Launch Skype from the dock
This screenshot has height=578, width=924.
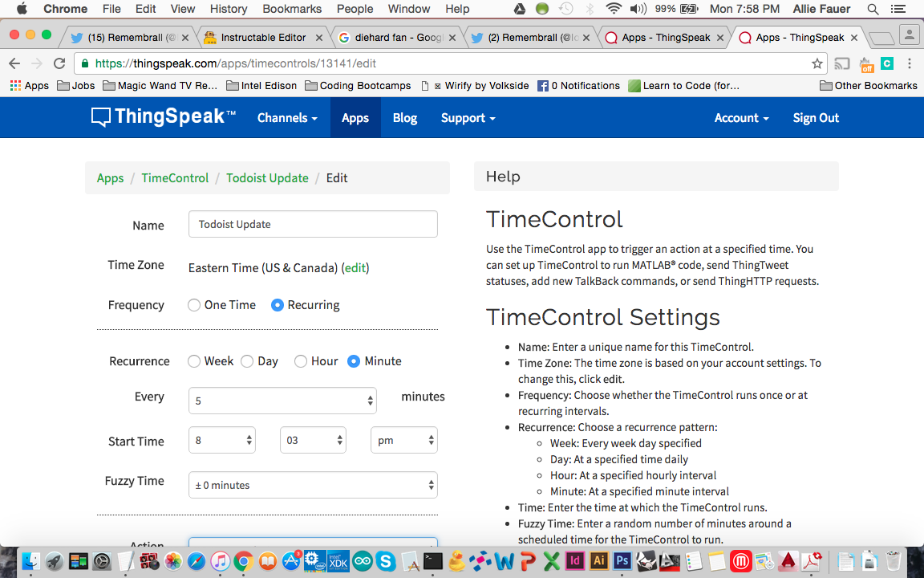pos(386,561)
